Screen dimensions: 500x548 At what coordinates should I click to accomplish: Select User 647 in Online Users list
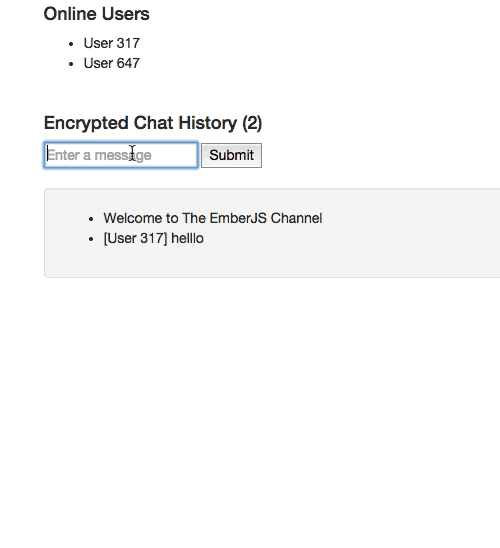coord(111,63)
